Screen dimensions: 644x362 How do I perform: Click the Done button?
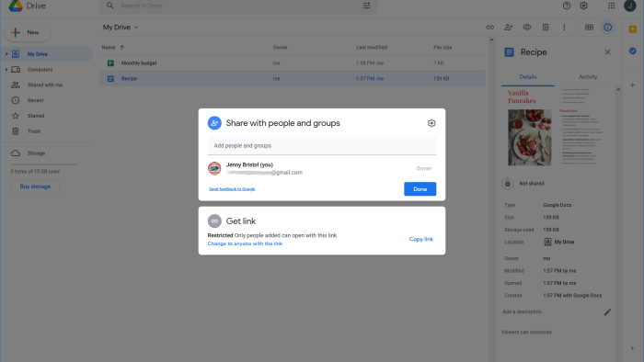click(x=420, y=189)
